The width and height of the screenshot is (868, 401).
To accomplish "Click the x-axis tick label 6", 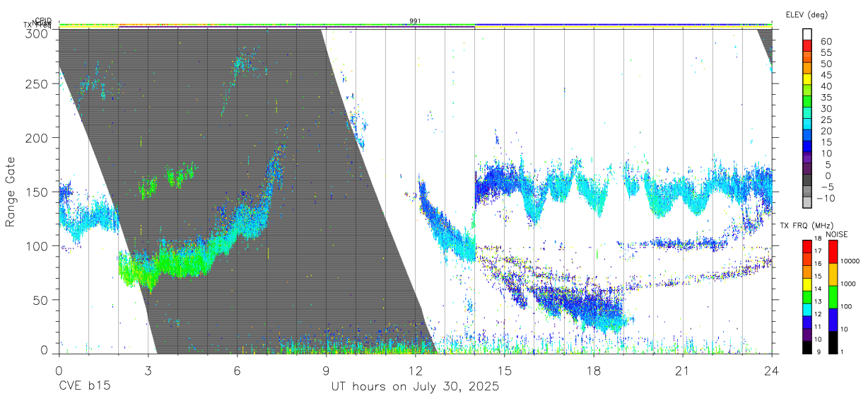I will click(x=237, y=371).
